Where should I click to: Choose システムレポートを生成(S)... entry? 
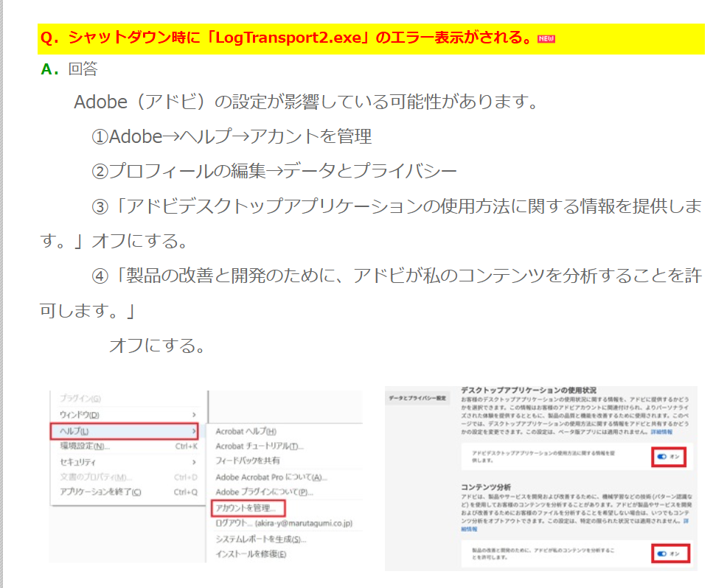point(261,539)
